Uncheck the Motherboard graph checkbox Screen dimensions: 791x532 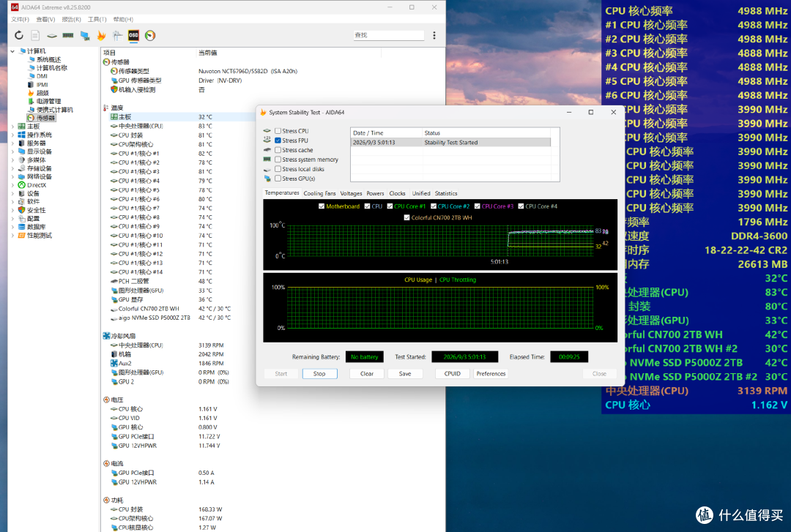pyautogui.click(x=322, y=206)
